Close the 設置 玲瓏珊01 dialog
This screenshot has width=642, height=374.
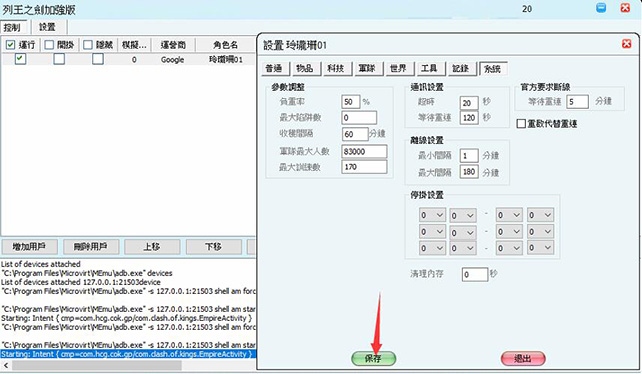[x=626, y=43]
